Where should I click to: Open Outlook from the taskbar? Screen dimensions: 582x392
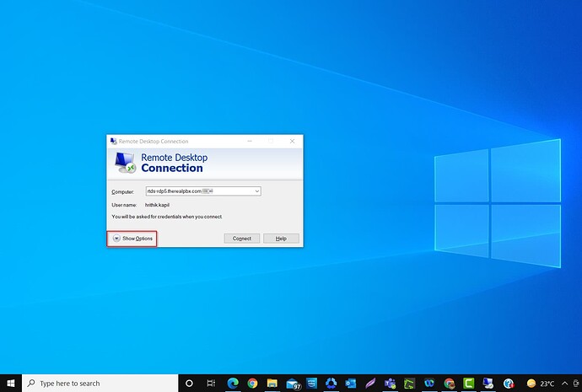pyautogui.click(x=351, y=383)
